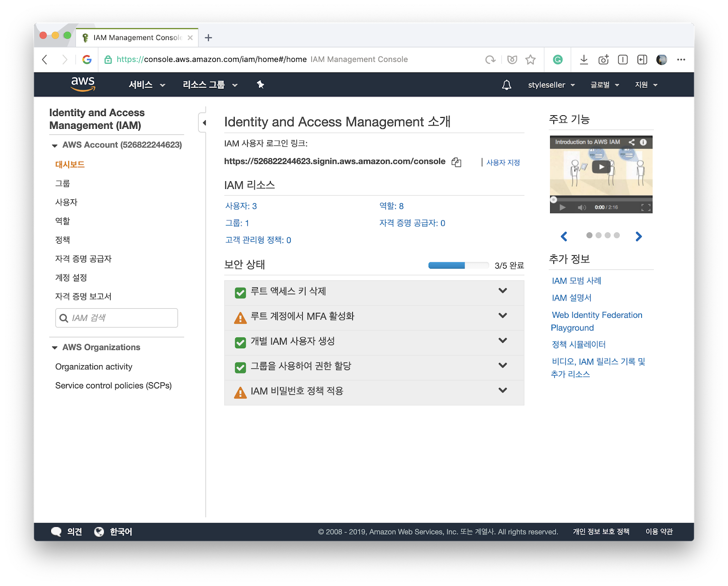The width and height of the screenshot is (728, 586).
Task: Collapse the AWS Account tree section
Action: click(55, 146)
